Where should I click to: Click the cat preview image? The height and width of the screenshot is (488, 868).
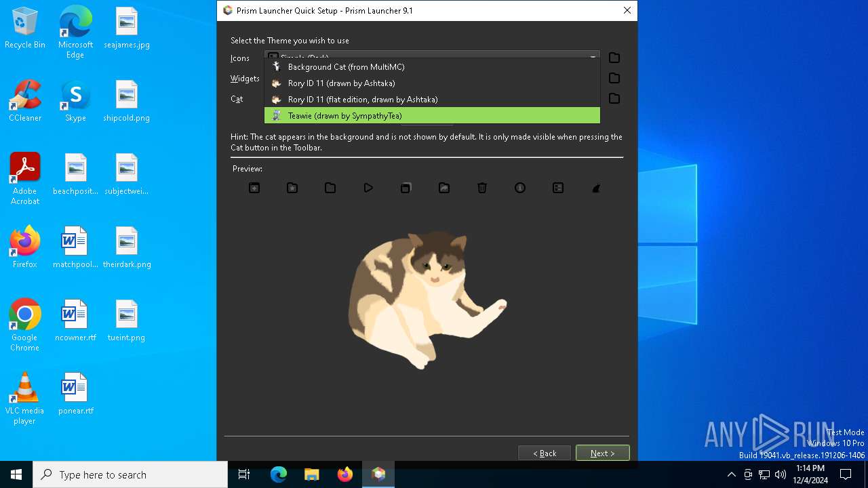427,299
